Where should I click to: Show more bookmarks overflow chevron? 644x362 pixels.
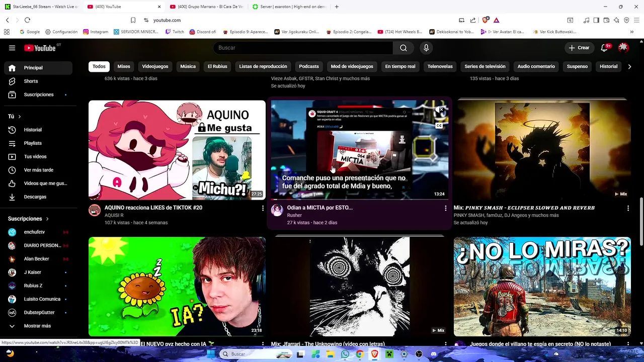click(x=632, y=32)
